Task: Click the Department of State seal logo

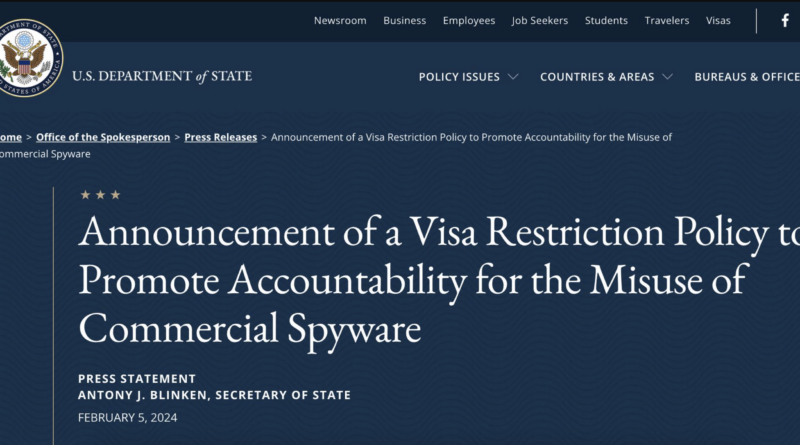Action: pyautogui.click(x=30, y=58)
